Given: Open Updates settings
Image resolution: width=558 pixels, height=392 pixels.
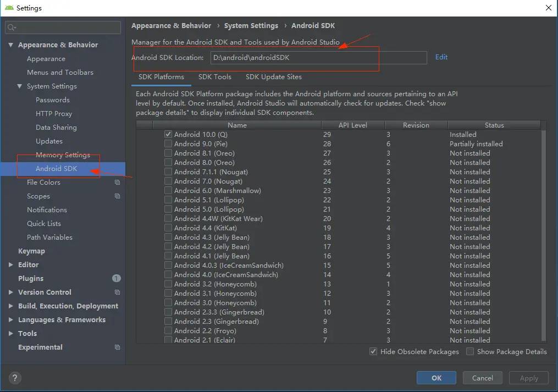Looking at the screenshot, I should pos(49,141).
